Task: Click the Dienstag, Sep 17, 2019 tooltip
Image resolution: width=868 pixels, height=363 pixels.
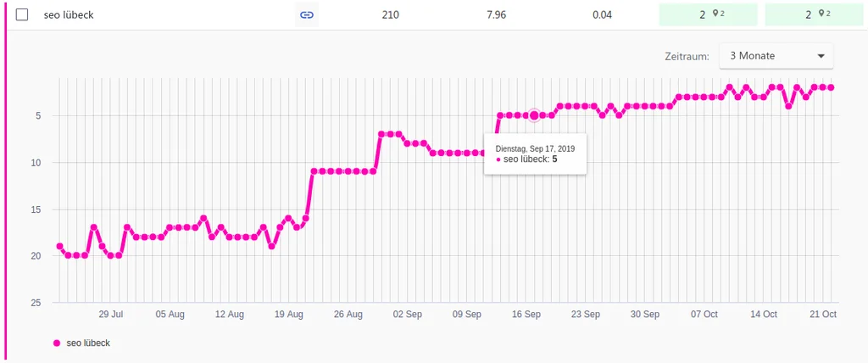Action: [536, 154]
